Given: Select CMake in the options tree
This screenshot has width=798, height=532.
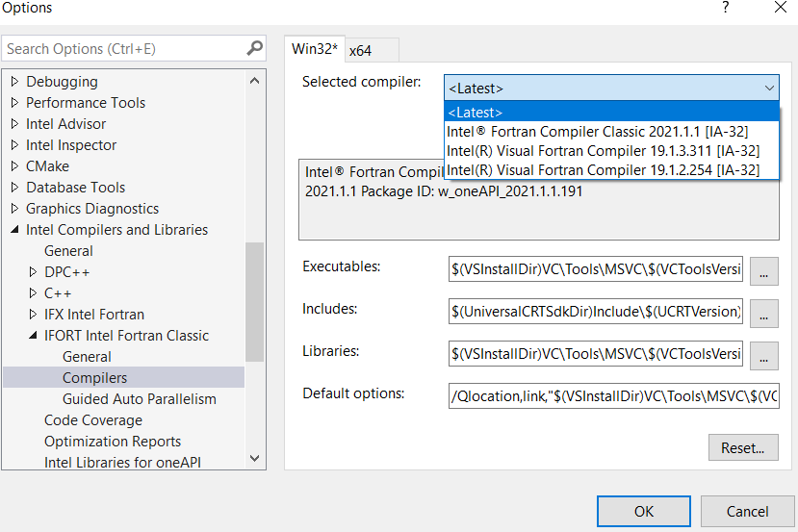Looking at the screenshot, I should point(48,166).
